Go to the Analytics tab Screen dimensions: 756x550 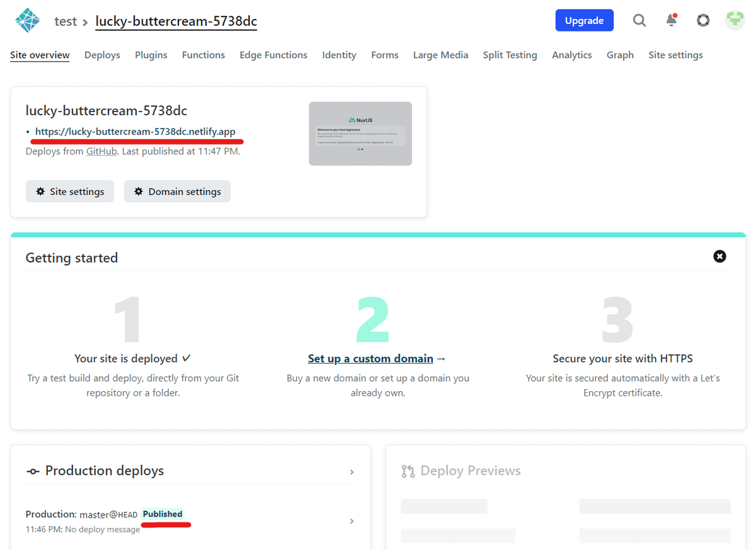572,55
